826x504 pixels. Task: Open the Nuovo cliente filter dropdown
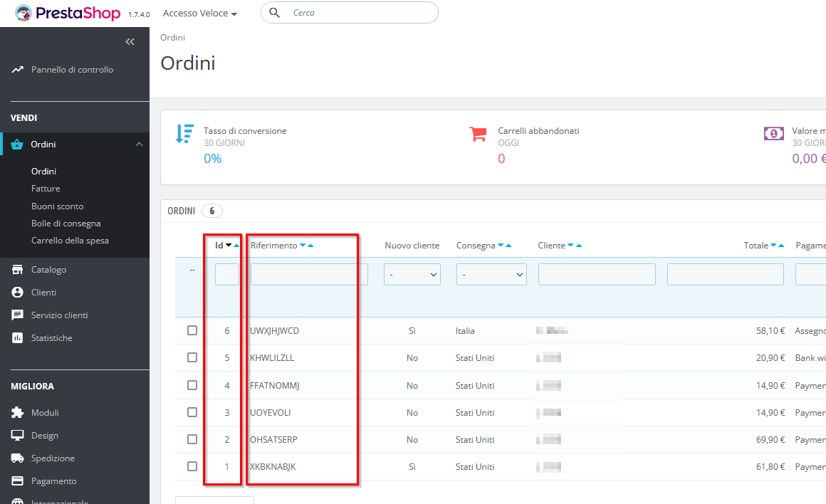[x=412, y=274]
